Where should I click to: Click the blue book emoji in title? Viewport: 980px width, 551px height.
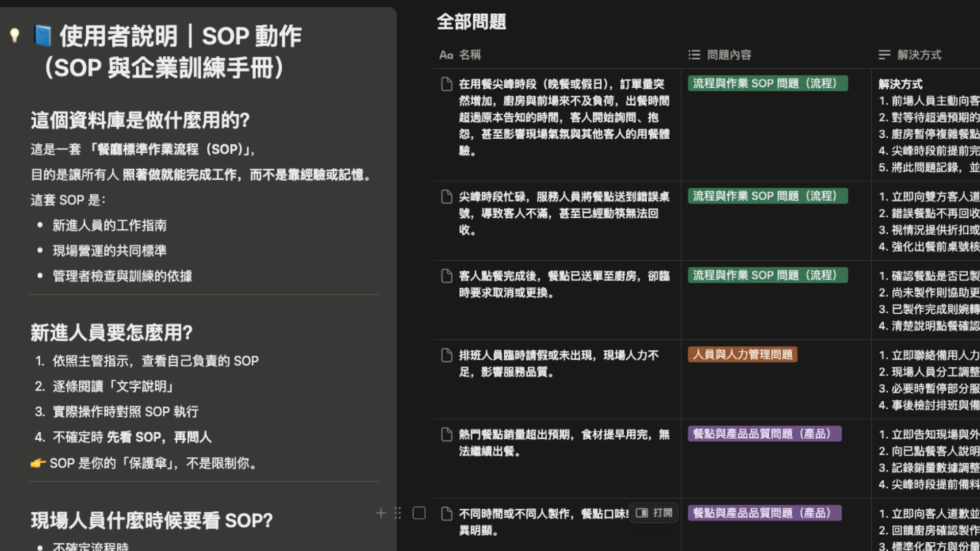43,36
